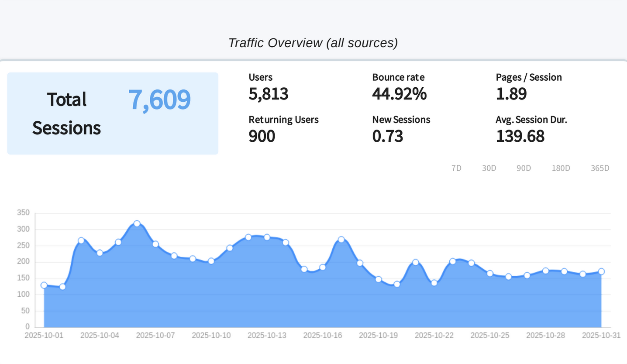The height and width of the screenshot is (364, 627).
Task: Select the Pages / Session metric 1.89
Action: 511,94
